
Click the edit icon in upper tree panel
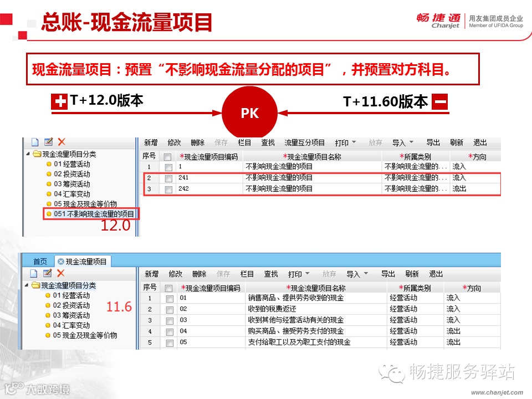(x=49, y=141)
